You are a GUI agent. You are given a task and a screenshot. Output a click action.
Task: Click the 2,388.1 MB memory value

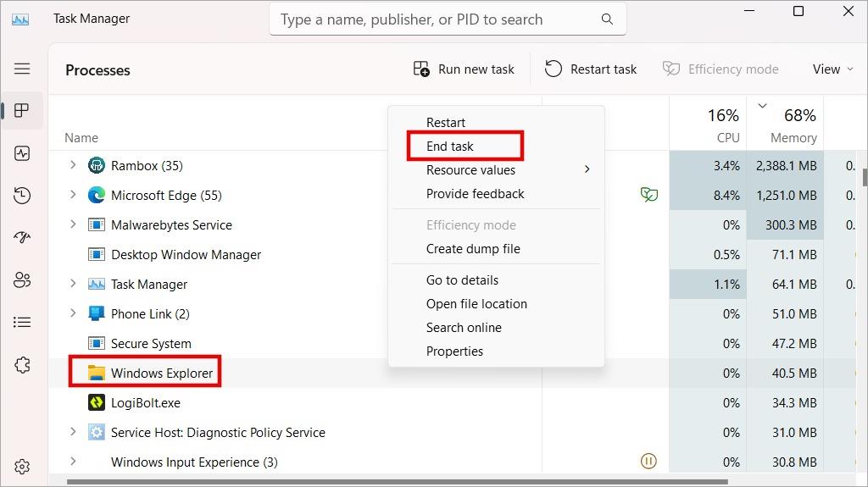[786, 165]
